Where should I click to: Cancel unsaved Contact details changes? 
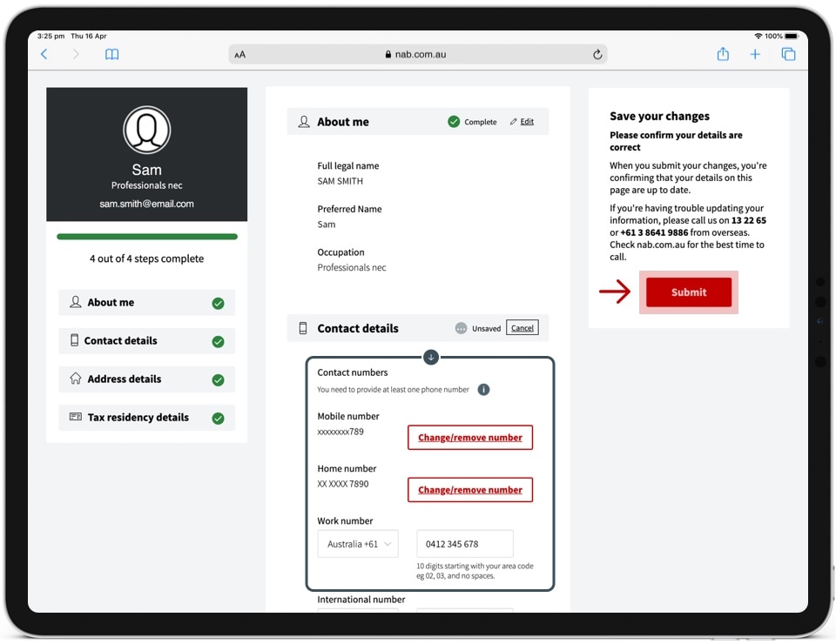pyautogui.click(x=522, y=328)
